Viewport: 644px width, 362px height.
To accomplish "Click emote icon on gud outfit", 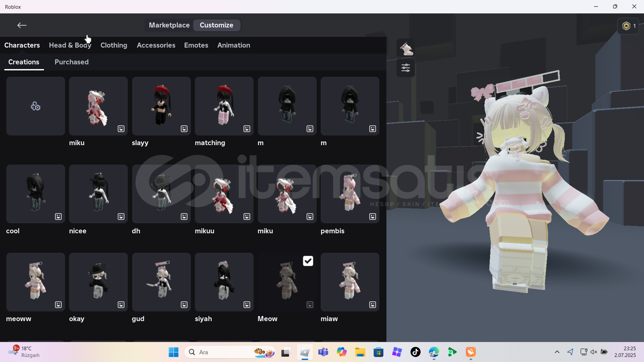I will point(184,305).
